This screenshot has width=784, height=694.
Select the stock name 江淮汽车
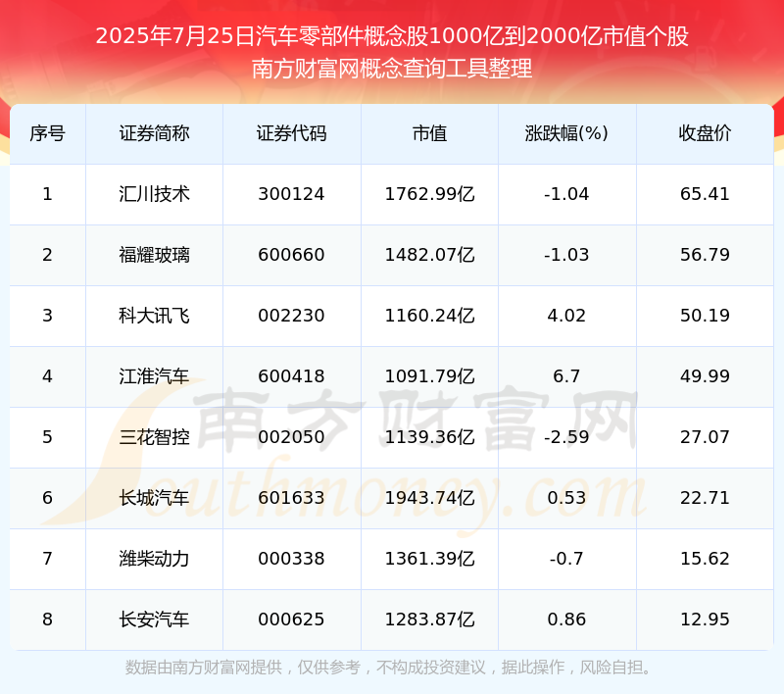pos(154,376)
